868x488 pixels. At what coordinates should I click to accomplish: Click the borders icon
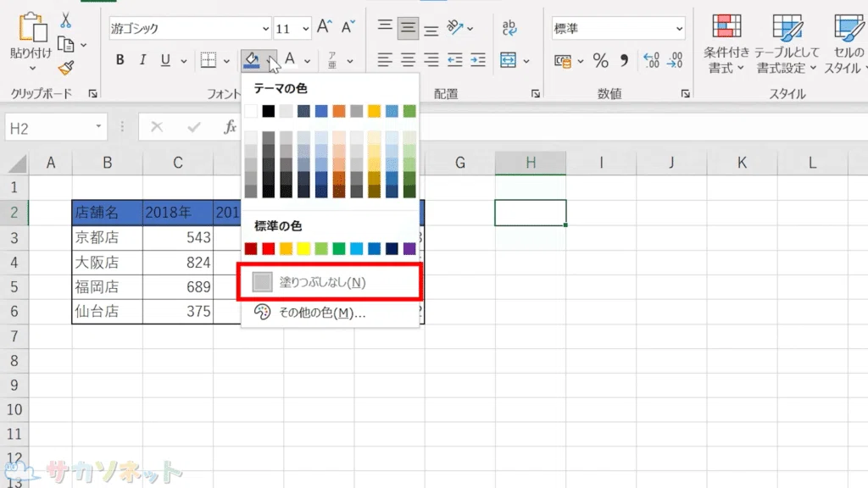209,60
